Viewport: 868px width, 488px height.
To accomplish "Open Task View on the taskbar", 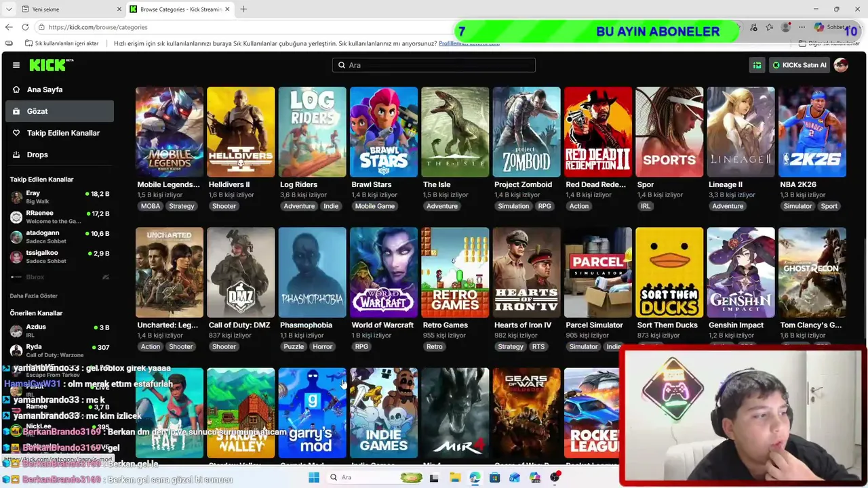I will click(x=434, y=477).
